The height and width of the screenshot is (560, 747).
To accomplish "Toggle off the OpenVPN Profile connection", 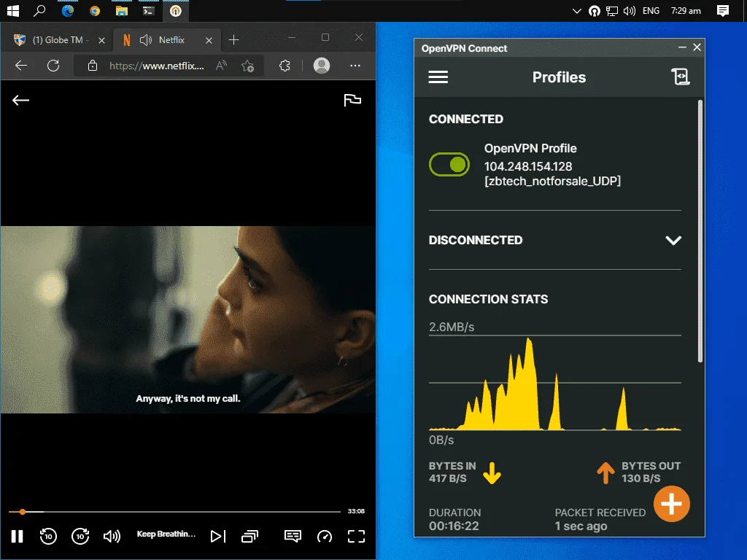I will (x=449, y=165).
